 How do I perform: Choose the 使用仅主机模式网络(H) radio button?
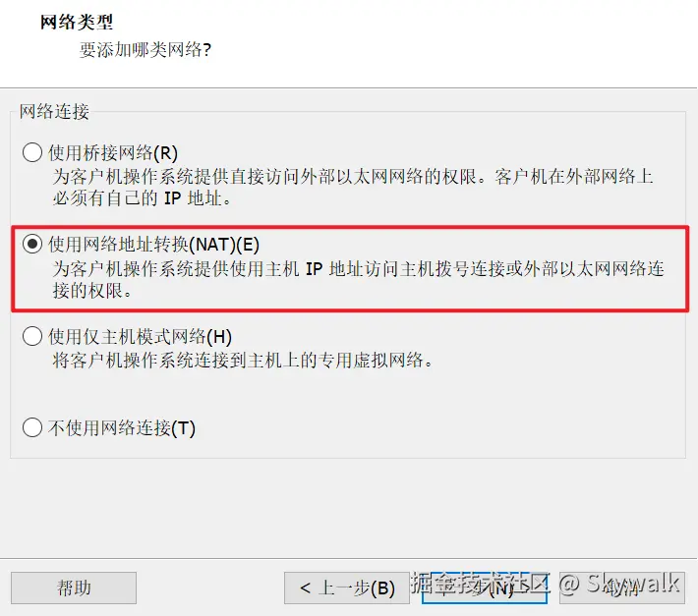point(32,336)
